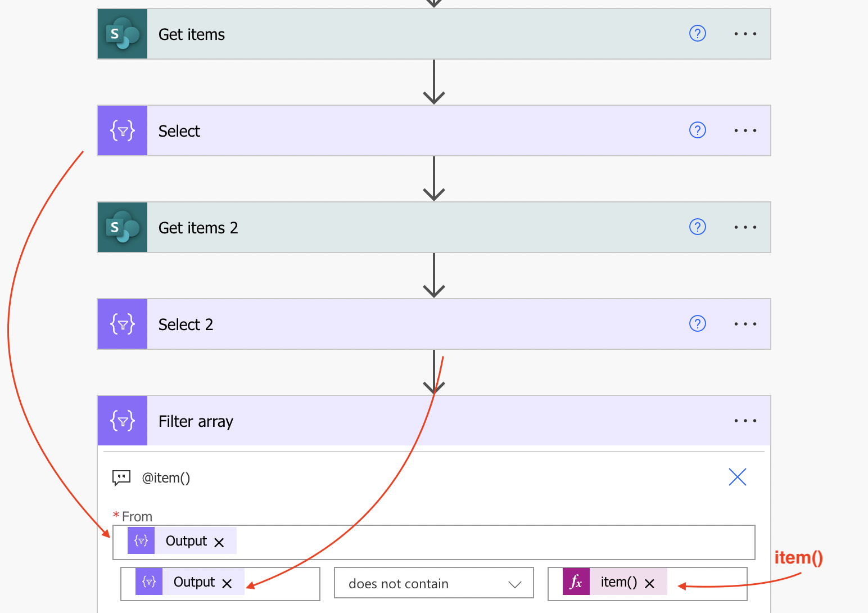The image size is (868, 613).
Task: Click the Select action data operation icon
Action: [x=123, y=130]
